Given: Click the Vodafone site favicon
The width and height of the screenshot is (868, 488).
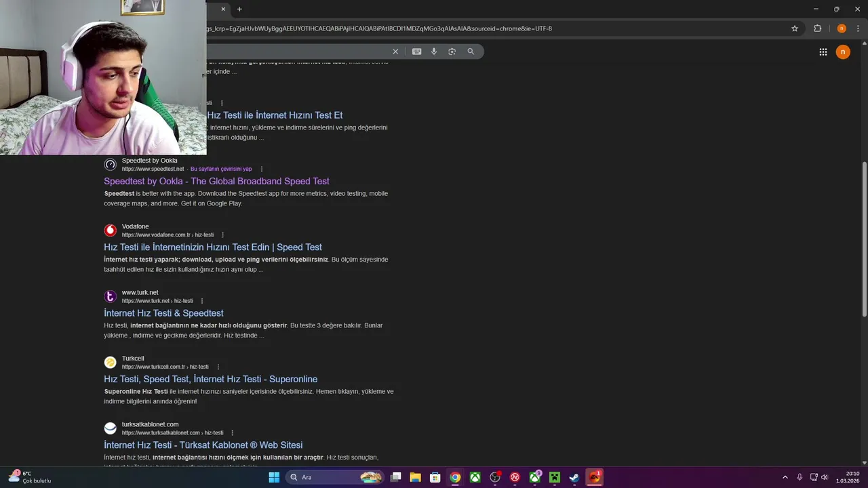Looking at the screenshot, I should click(x=110, y=230).
